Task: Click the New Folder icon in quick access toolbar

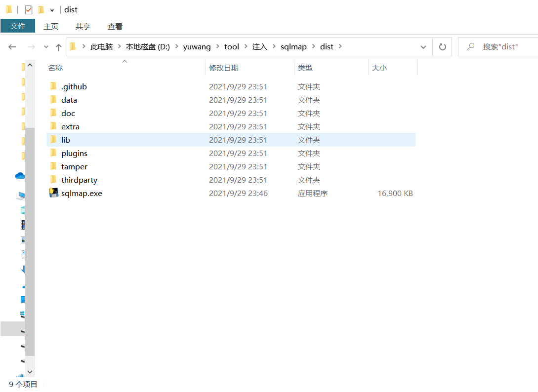Action: (41, 9)
